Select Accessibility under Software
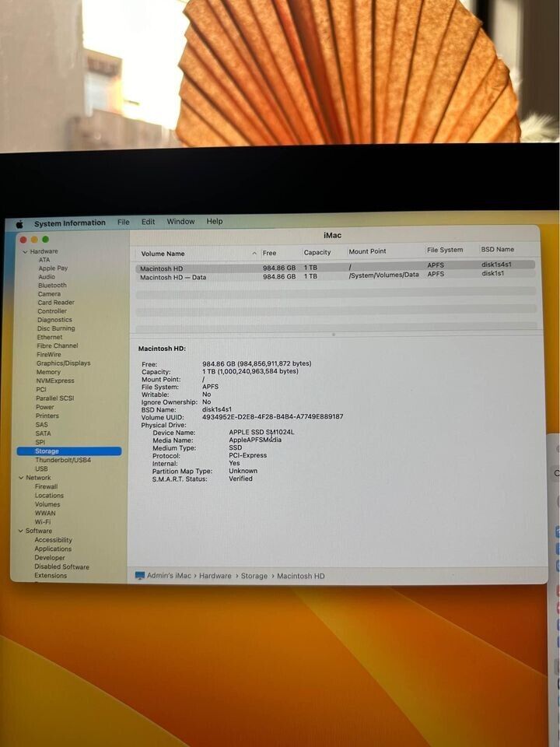 54,540
